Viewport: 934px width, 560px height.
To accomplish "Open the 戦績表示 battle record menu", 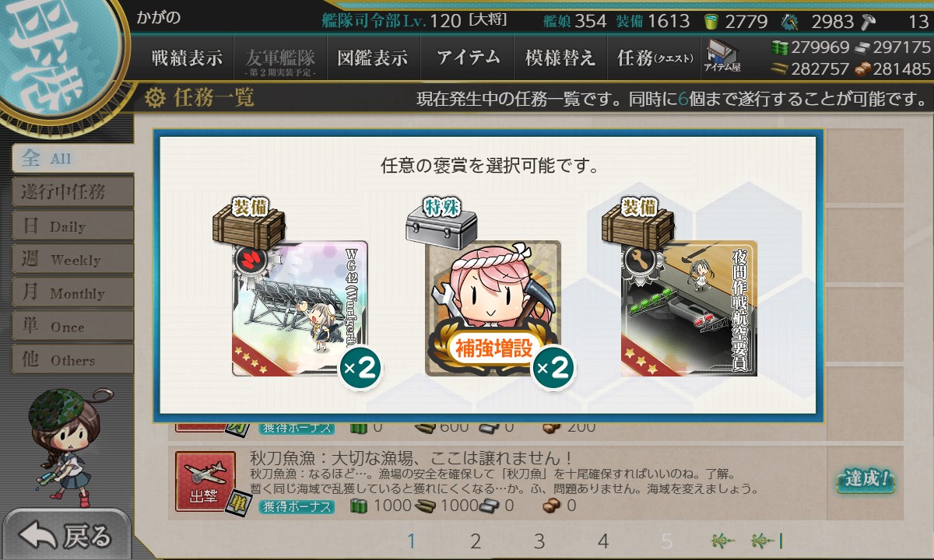I will click(187, 58).
